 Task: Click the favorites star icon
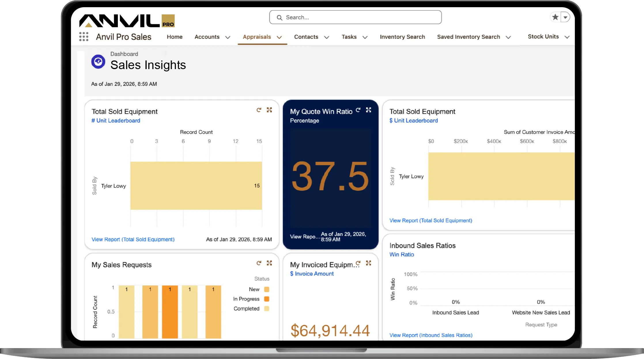555,17
